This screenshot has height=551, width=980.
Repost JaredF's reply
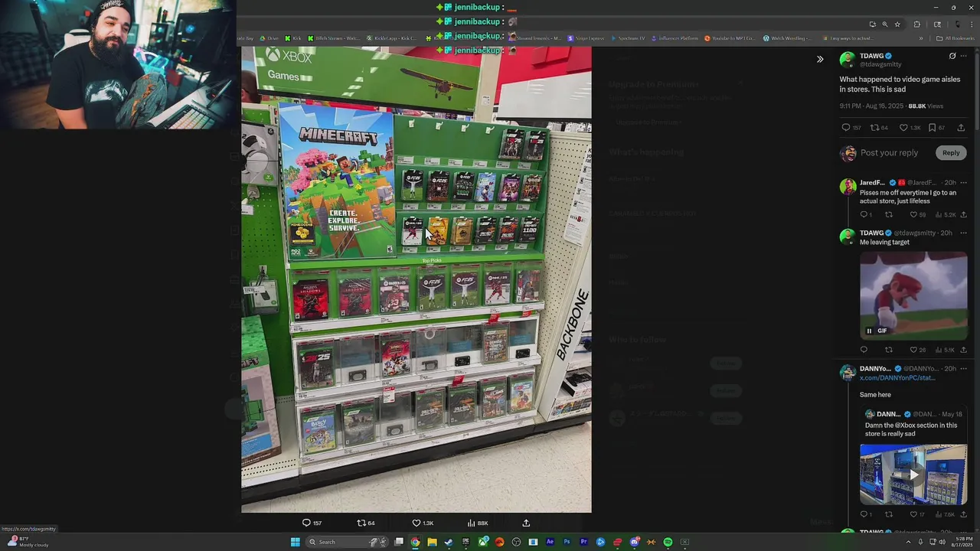[889, 215]
